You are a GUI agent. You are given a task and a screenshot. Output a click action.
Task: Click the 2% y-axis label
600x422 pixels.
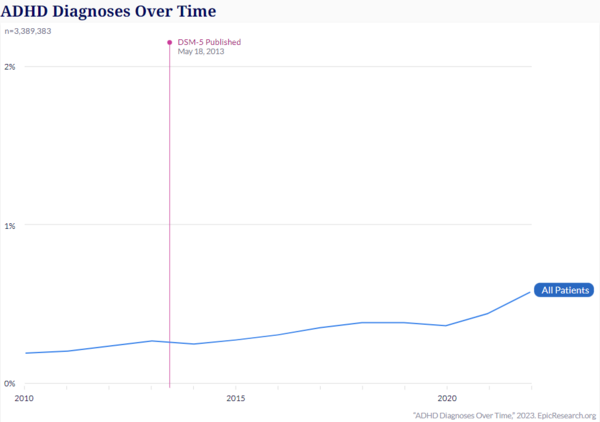tap(11, 66)
